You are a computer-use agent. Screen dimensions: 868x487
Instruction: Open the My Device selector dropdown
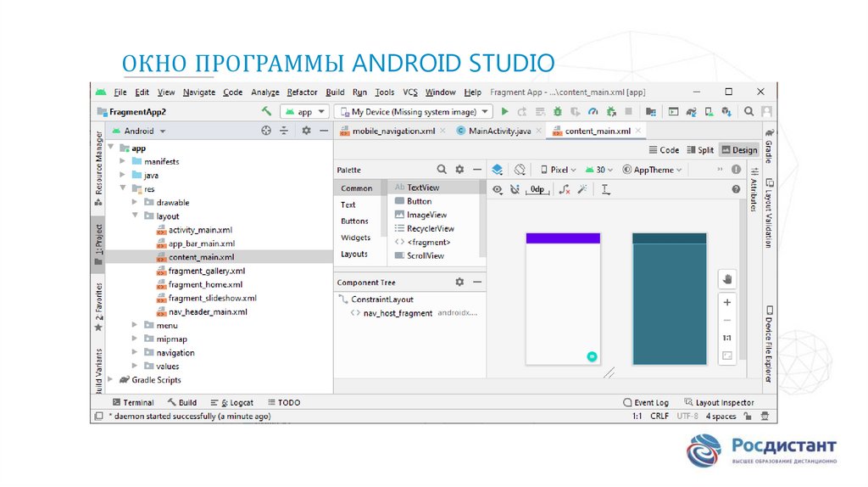(413, 111)
